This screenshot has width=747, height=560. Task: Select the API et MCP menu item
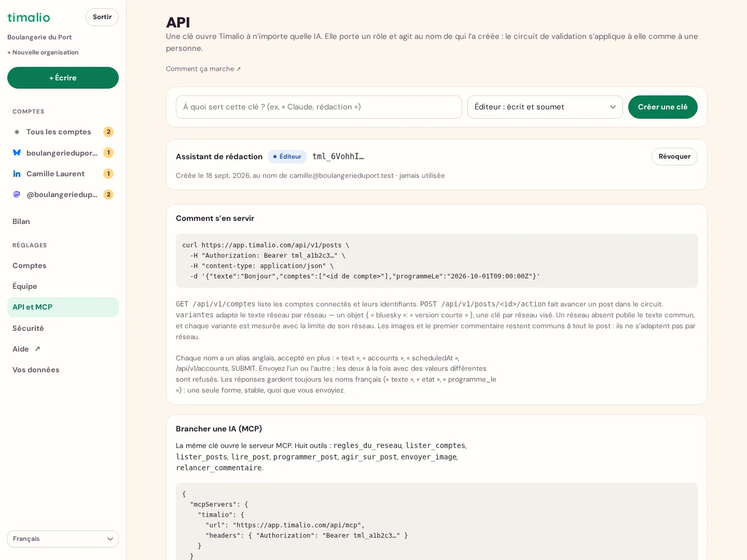63,307
